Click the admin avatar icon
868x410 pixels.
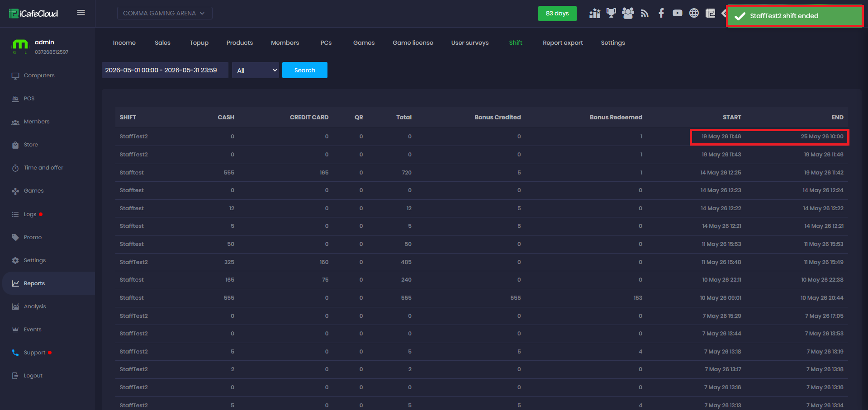[x=20, y=46]
